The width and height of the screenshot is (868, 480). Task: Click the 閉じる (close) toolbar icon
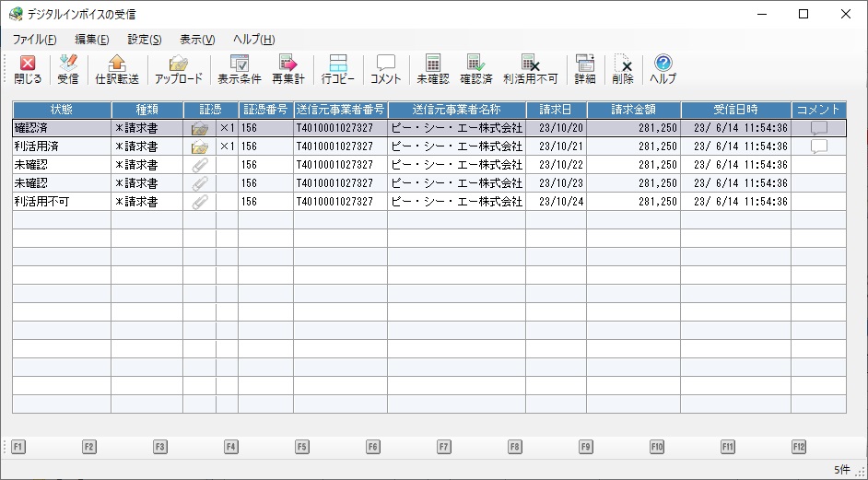pos(28,69)
